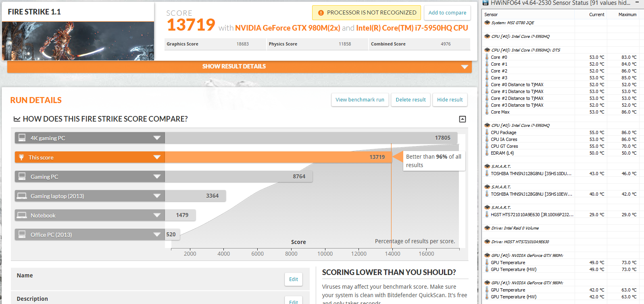Click thermometer icon for CPU Package
This screenshot has height=304, width=644.
[487, 132]
